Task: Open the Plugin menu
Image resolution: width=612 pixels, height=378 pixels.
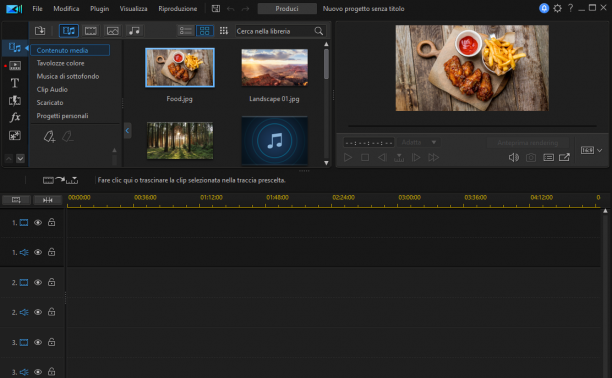Action: (x=100, y=9)
